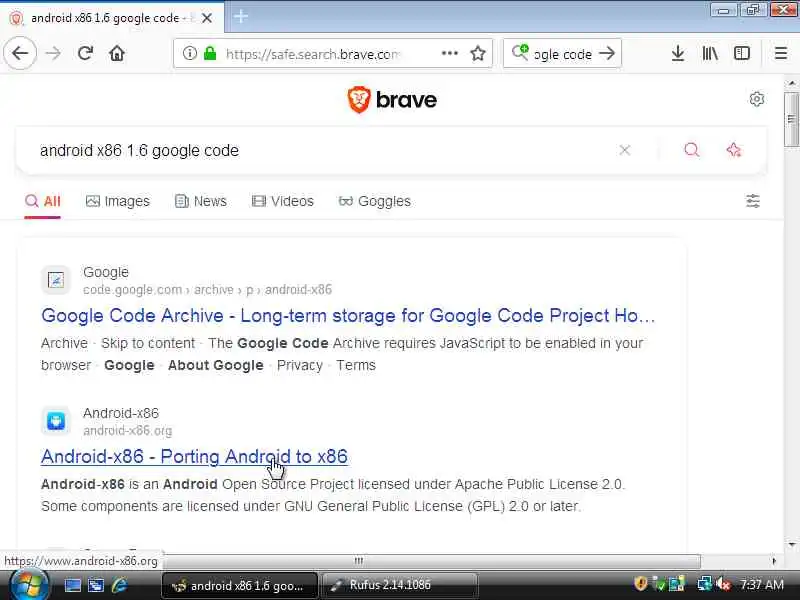This screenshot has height=600, width=800.
Task: Reload the current page
Action: 85,53
